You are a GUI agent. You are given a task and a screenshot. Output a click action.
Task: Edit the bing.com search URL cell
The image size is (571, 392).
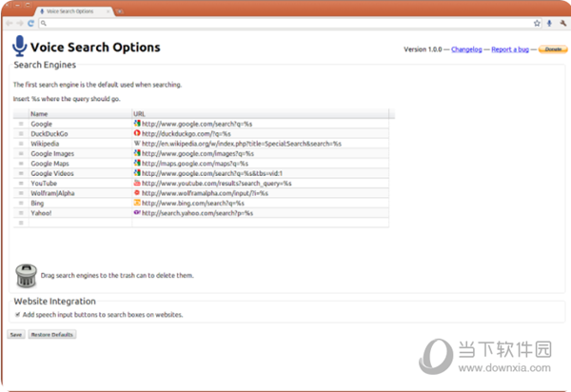click(x=261, y=203)
